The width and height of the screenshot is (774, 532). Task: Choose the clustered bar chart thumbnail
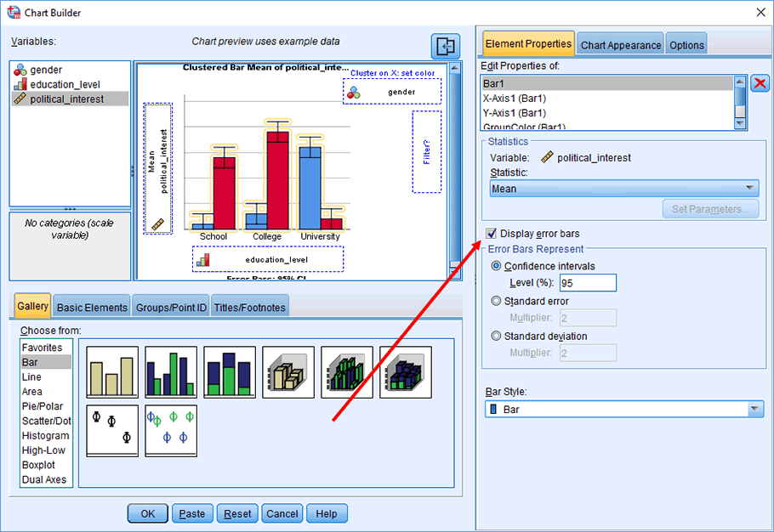click(x=171, y=372)
